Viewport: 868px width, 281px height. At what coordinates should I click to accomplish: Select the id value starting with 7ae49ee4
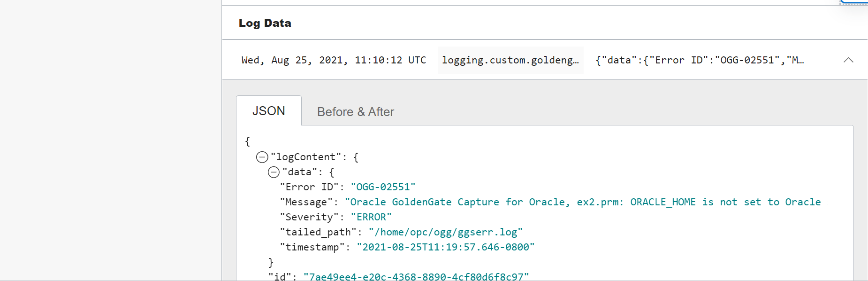[416, 276]
